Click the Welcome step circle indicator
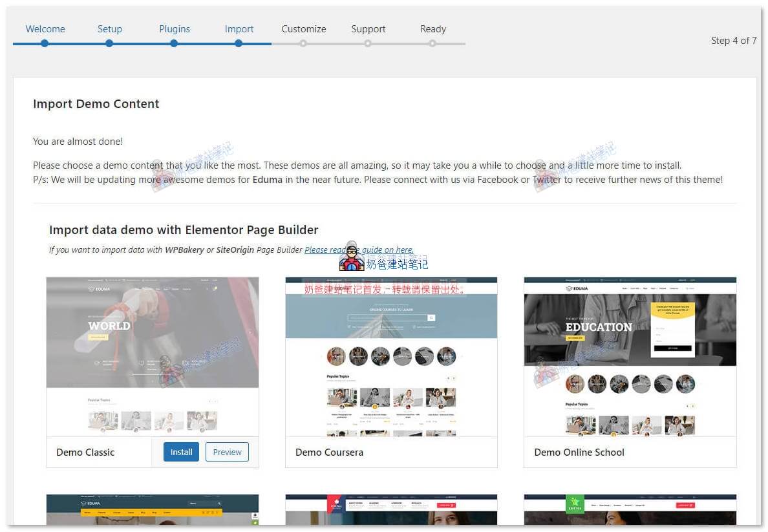The height and width of the screenshot is (532, 768). pos(45,44)
